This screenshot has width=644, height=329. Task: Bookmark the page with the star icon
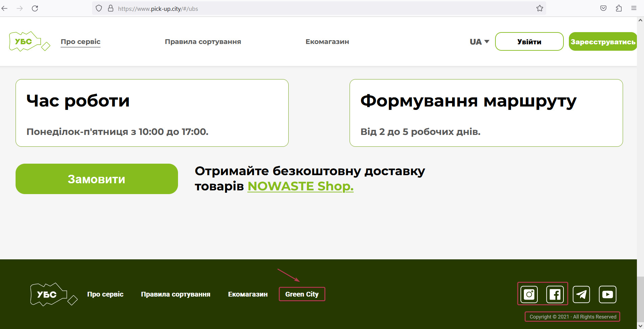pos(539,8)
